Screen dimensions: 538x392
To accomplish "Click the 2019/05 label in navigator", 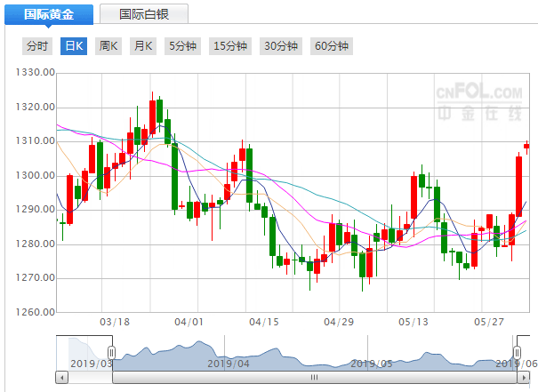I will coord(371,363).
